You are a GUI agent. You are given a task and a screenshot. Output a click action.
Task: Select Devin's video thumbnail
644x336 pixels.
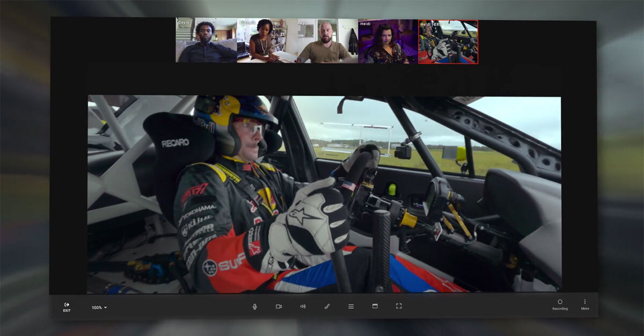click(x=207, y=42)
